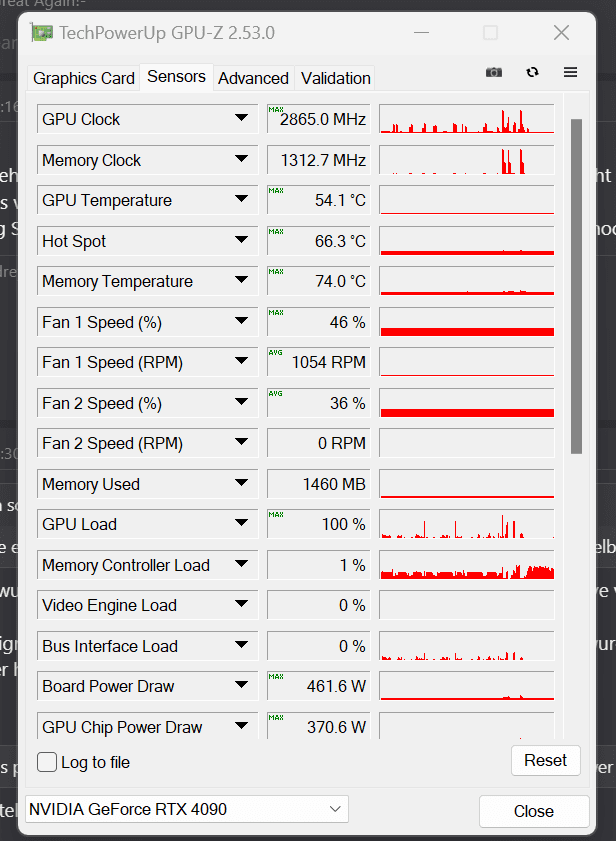Open the hamburger menu icon
The image size is (616, 841).
coord(570,72)
